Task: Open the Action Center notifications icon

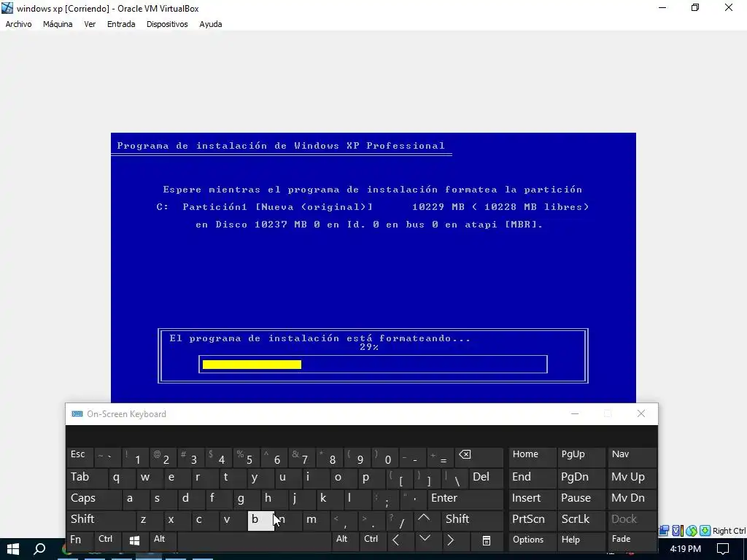Action: 723,549
